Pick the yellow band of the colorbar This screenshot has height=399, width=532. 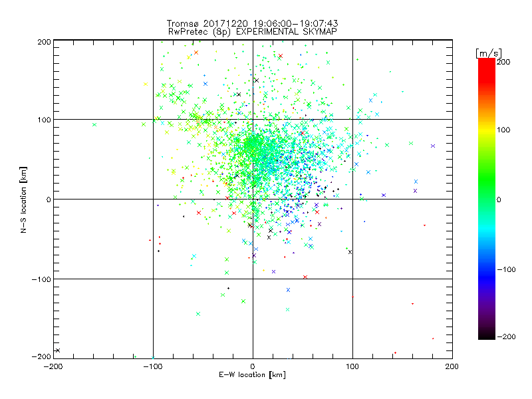487,130
